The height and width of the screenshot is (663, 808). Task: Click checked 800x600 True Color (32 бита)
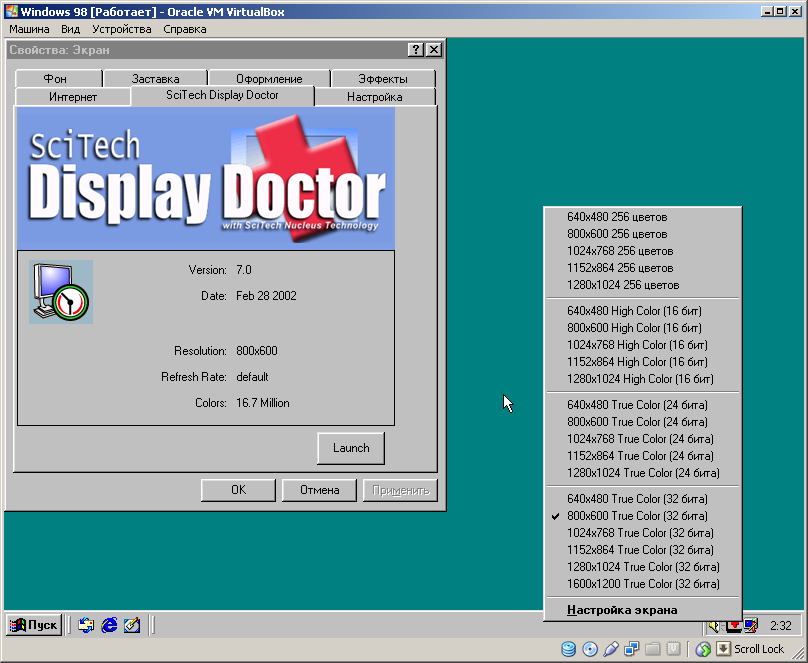[643, 516]
